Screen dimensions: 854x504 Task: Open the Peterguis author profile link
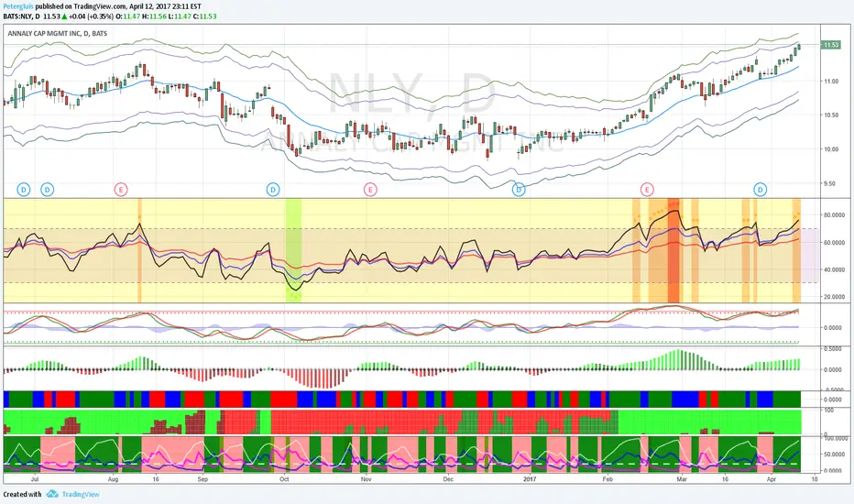[18, 6]
